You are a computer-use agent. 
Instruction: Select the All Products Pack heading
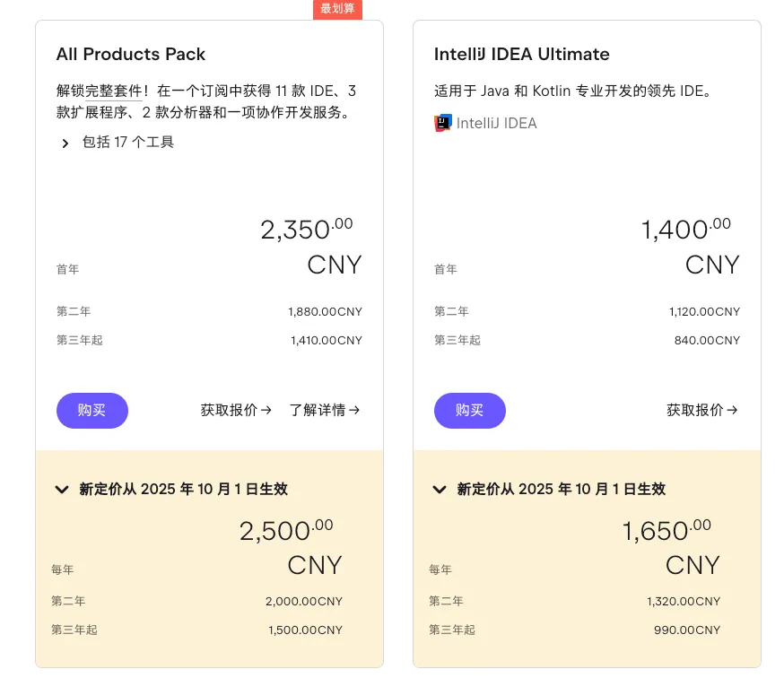pyautogui.click(x=131, y=55)
